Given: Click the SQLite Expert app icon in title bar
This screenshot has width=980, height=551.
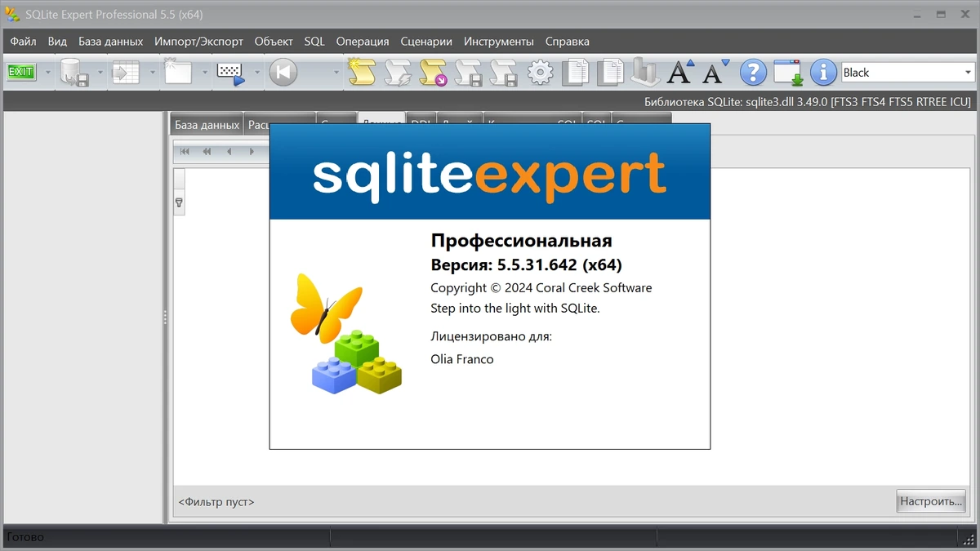Looking at the screenshot, I should (12, 14).
